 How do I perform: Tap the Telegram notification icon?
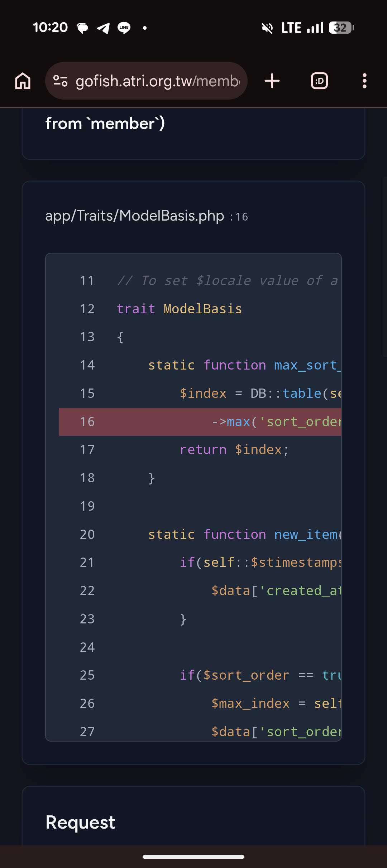pyautogui.click(x=103, y=28)
